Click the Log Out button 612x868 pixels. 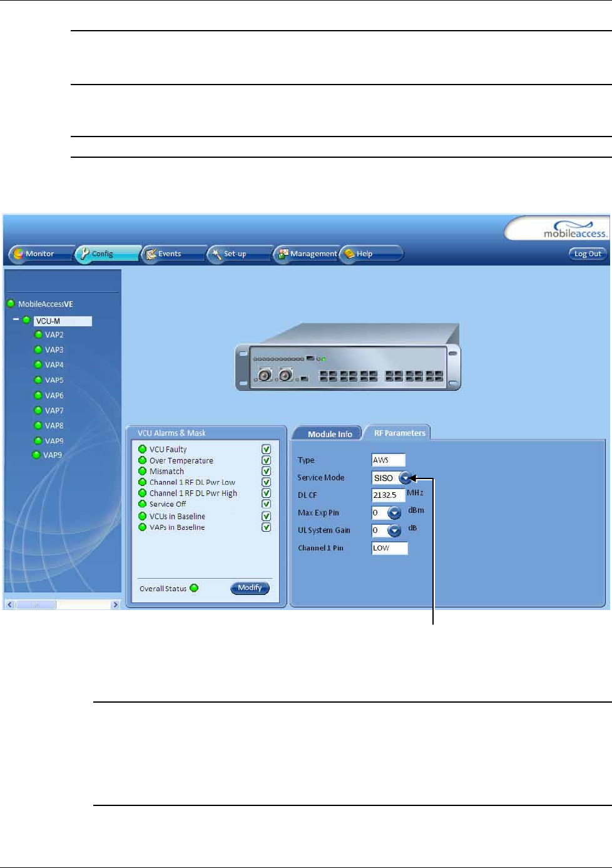tap(588, 254)
